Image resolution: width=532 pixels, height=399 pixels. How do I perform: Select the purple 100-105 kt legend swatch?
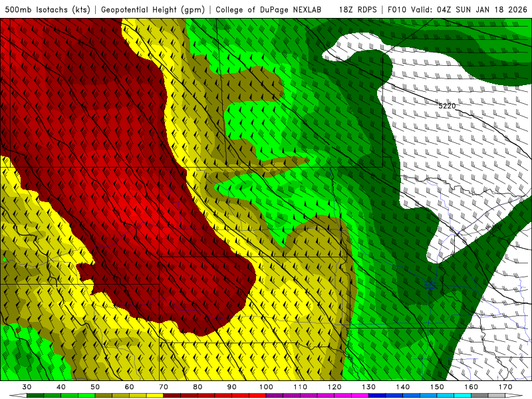tap(275, 396)
